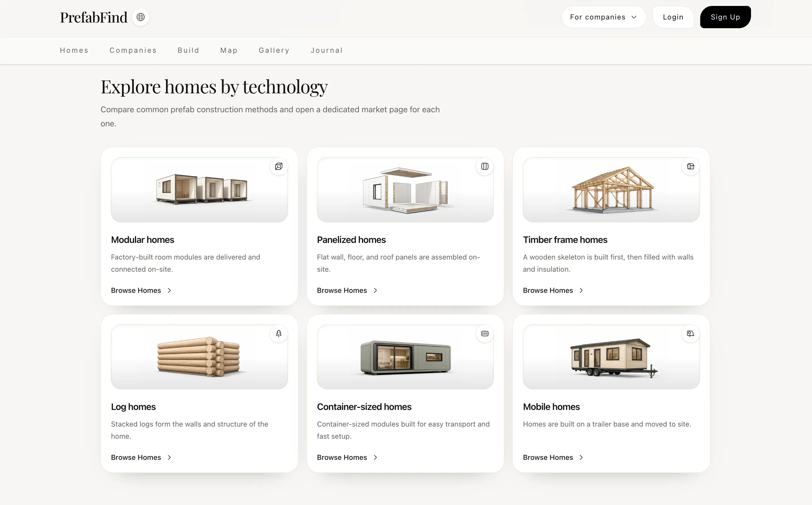Click the trailer icon on Mobile homes card
The height and width of the screenshot is (505, 812).
691,334
